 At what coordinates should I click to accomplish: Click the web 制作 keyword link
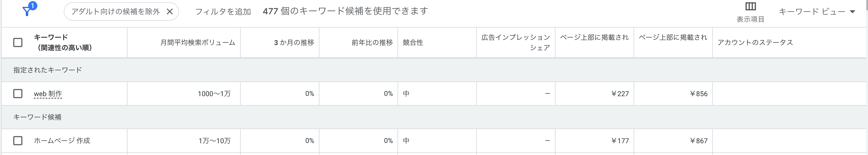[x=48, y=94]
